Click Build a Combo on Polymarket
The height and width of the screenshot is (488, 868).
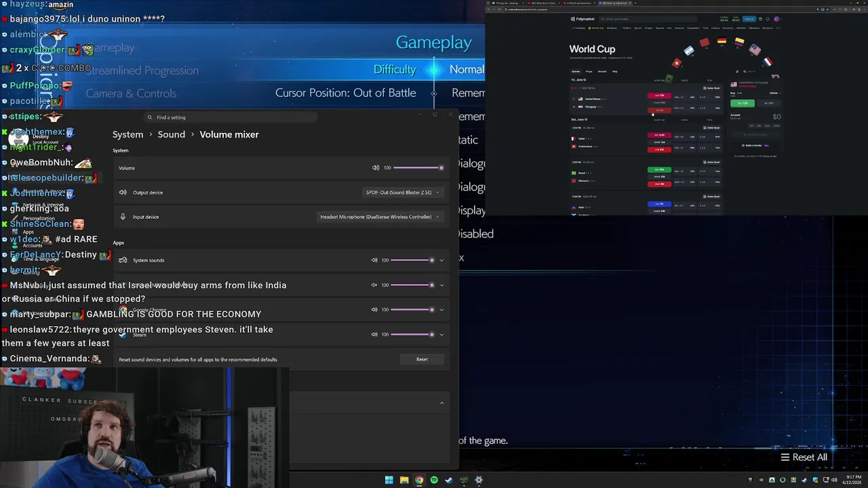click(x=754, y=145)
